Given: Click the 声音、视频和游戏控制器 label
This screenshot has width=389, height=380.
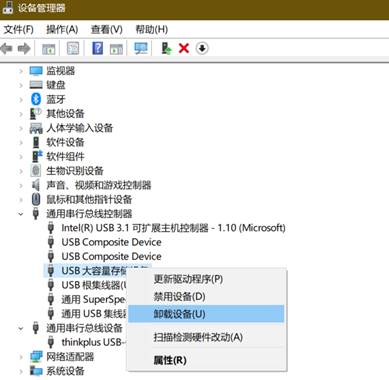Looking at the screenshot, I should (99, 185).
